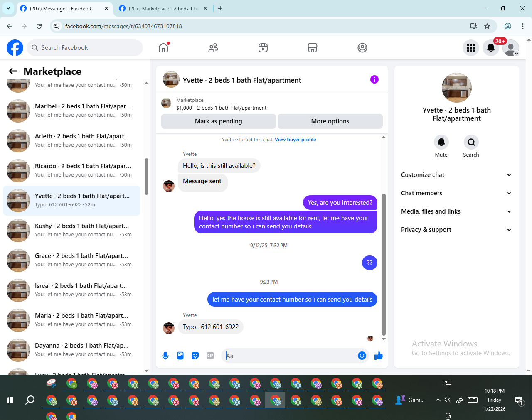532x420 pixels.
Task: Open Arleth's conversation
Action: (x=71, y=141)
